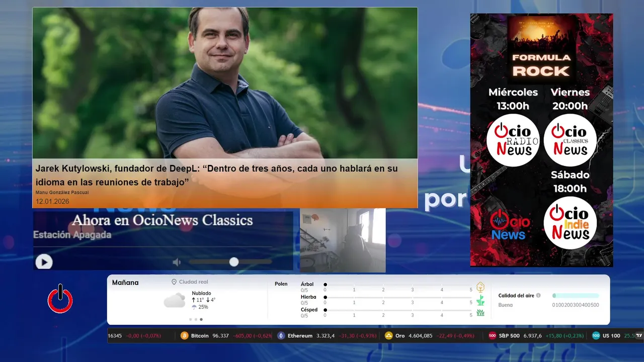Image resolution: width=644 pixels, height=362 pixels.
Task: Click the Viernes 20:00h schedule text
Action: [570, 99]
